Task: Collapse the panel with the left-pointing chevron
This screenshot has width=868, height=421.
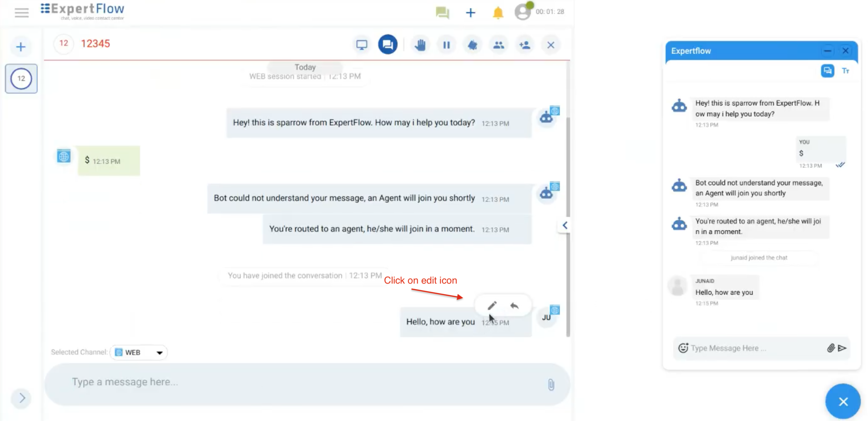Action: (564, 225)
